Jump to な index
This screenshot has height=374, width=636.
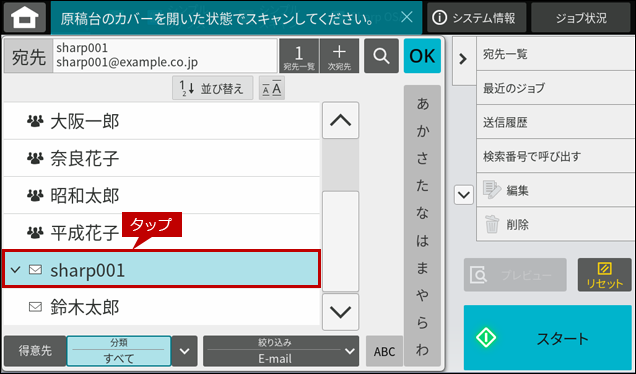[x=422, y=213]
